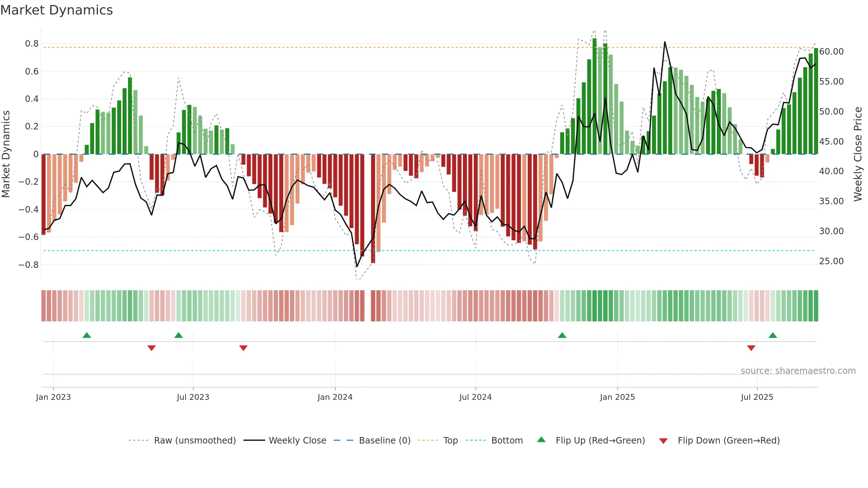Click the red flip-down triangle near May 2023

152,348
